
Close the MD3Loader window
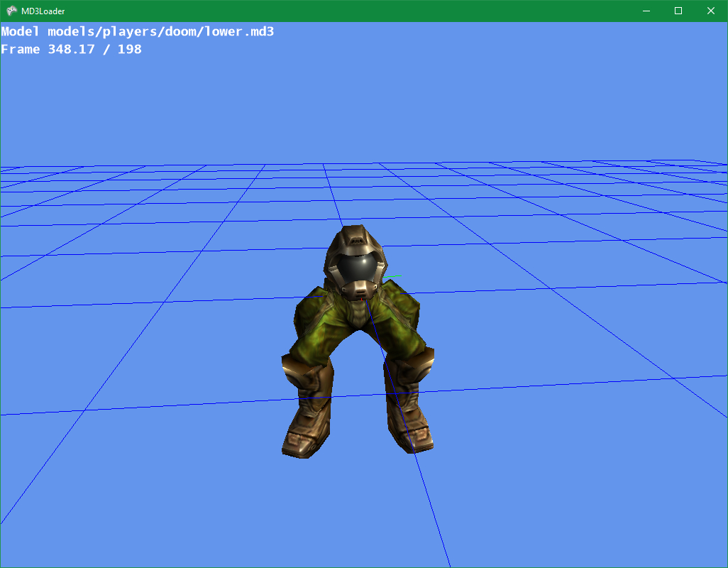(711, 11)
